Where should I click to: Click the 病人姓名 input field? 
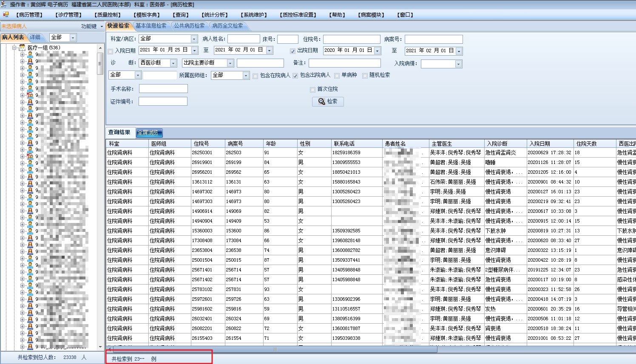(244, 39)
